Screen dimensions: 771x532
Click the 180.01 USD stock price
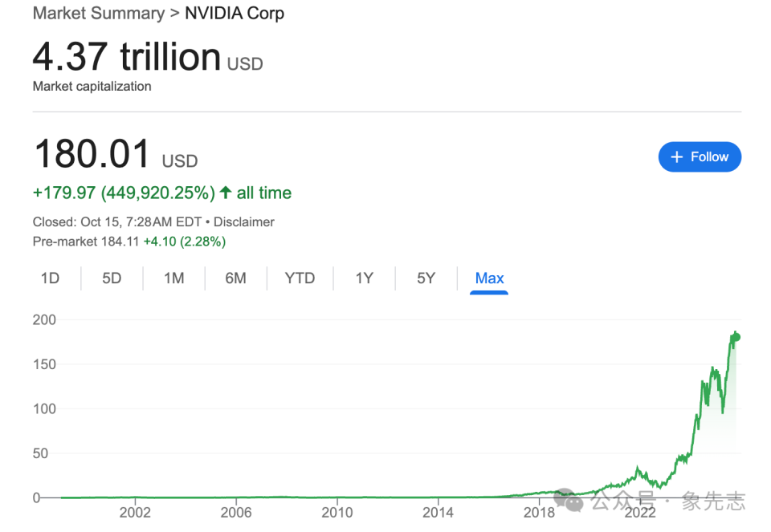(92, 154)
